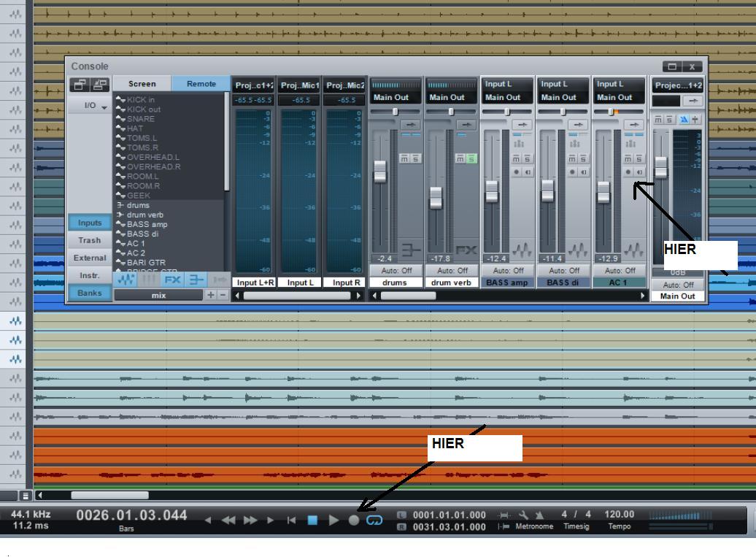Toggle the Loop button in the transport
This screenshot has width=756, height=557.
click(374, 520)
